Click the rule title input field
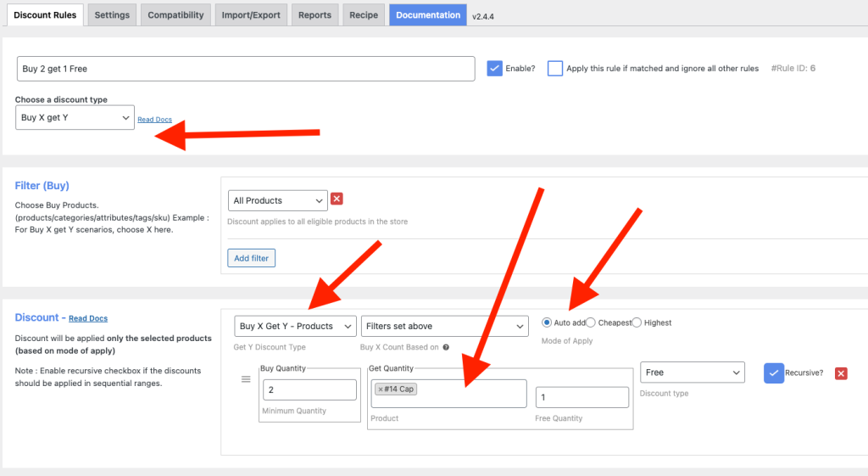 [245, 69]
